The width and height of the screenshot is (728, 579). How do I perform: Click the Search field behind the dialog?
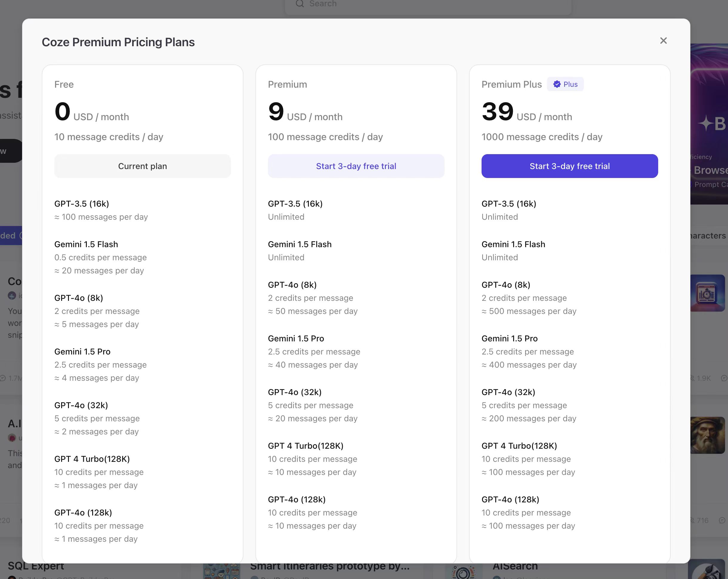coord(428,5)
